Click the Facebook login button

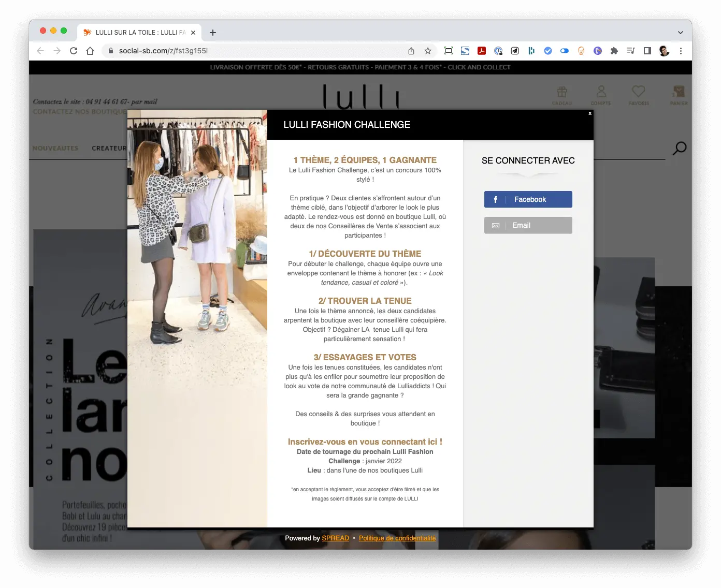[x=528, y=199]
